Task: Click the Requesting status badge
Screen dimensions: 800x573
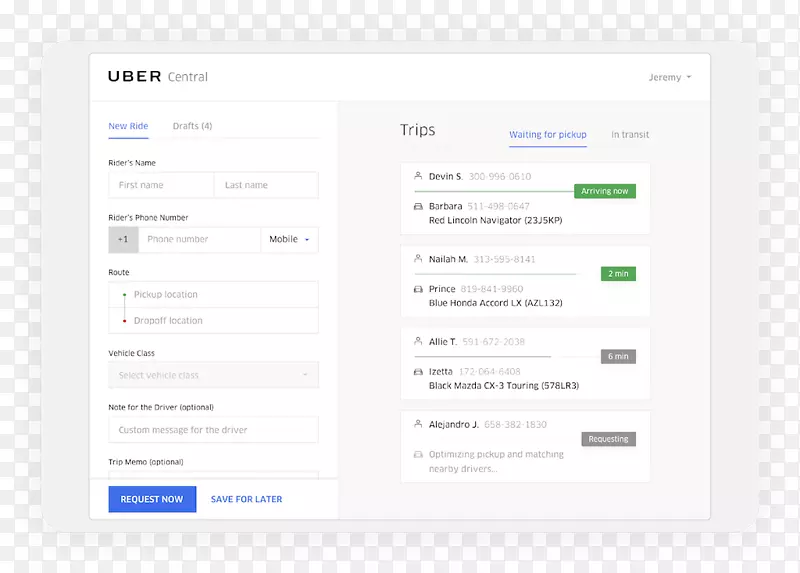Action: pyautogui.click(x=608, y=439)
